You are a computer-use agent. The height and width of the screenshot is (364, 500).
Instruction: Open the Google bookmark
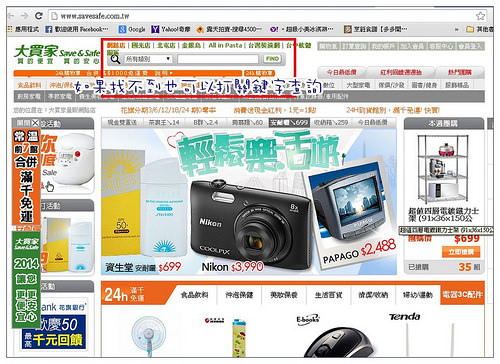[x=132, y=29]
